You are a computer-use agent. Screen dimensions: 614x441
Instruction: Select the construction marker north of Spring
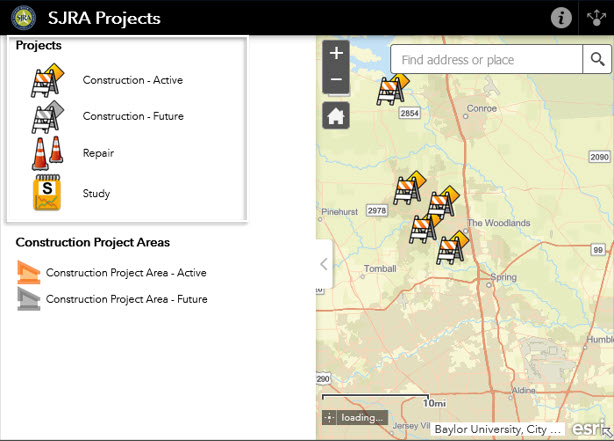[452, 248]
